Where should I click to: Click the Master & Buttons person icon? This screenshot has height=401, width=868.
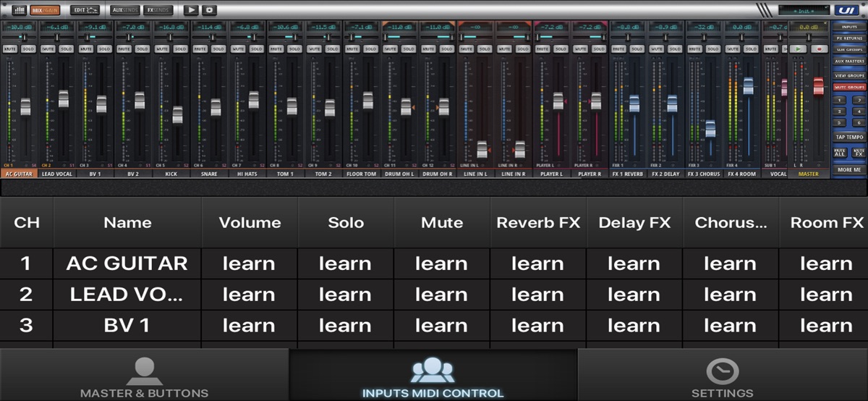[144, 371]
